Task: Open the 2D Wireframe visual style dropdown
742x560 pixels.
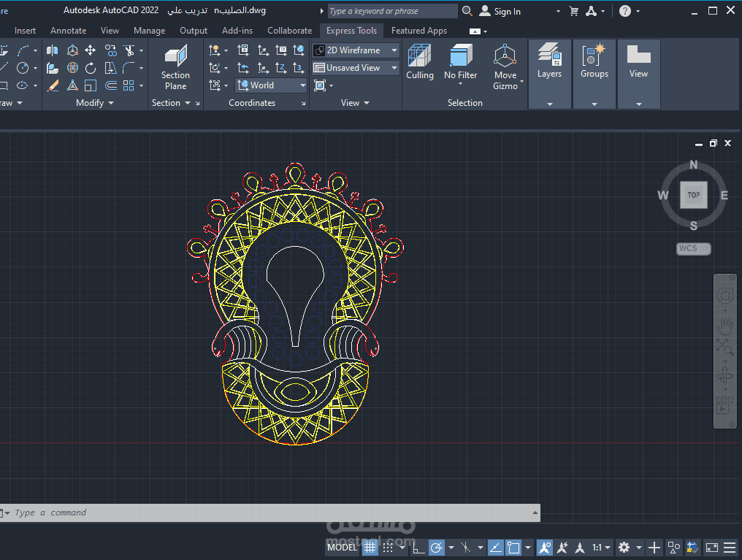Action: (356, 50)
